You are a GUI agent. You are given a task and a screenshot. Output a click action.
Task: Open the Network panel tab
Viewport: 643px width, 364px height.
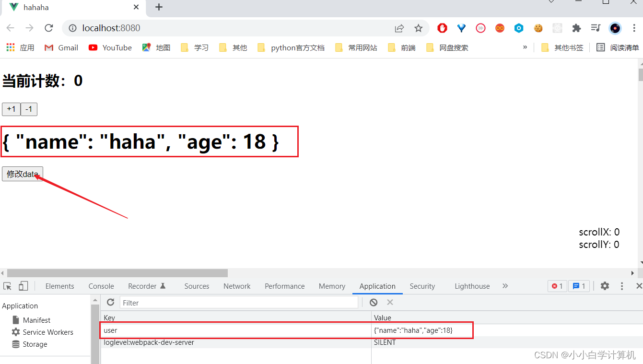(x=237, y=286)
